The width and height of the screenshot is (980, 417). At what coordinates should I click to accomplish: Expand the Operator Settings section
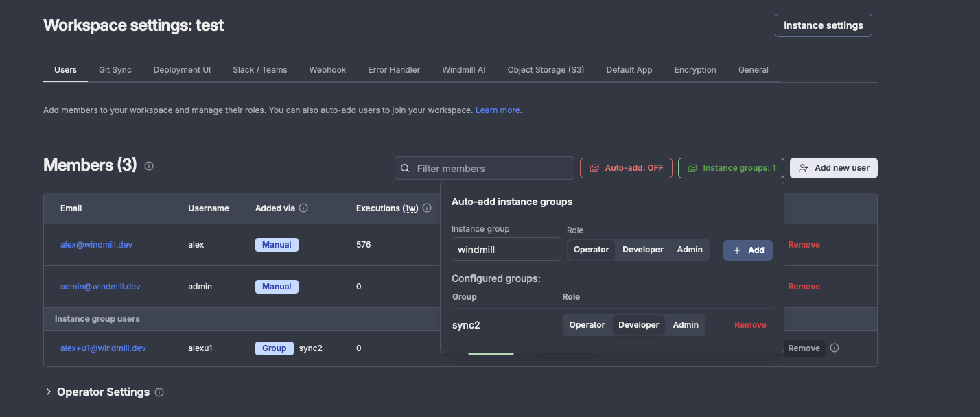point(49,392)
